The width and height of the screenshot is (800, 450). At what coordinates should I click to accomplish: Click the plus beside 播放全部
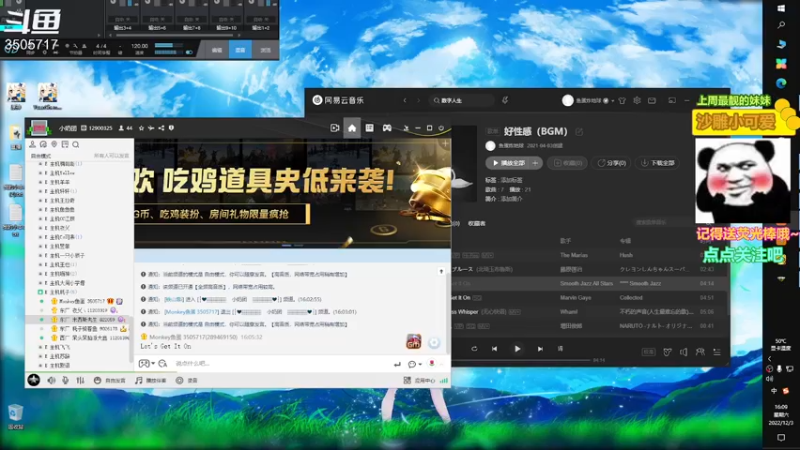click(x=536, y=163)
